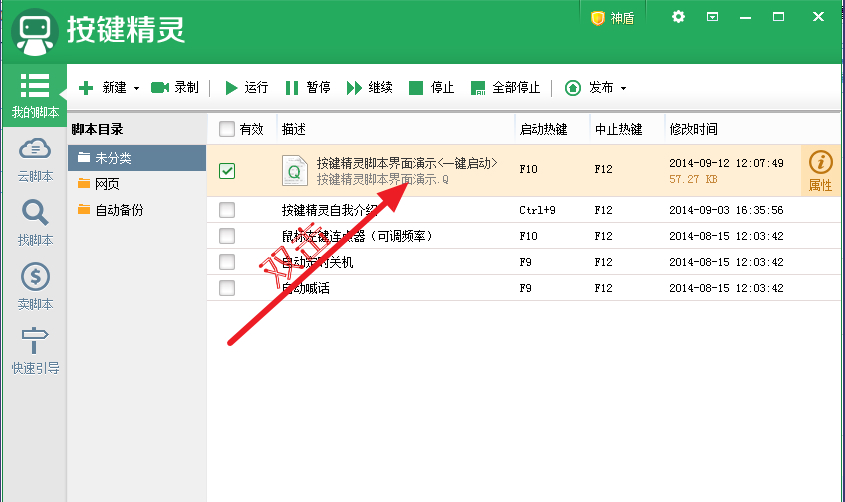Click filename 按键精灵脚本界面演示.Q
Screen dimensions: 845x502
click(383, 179)
